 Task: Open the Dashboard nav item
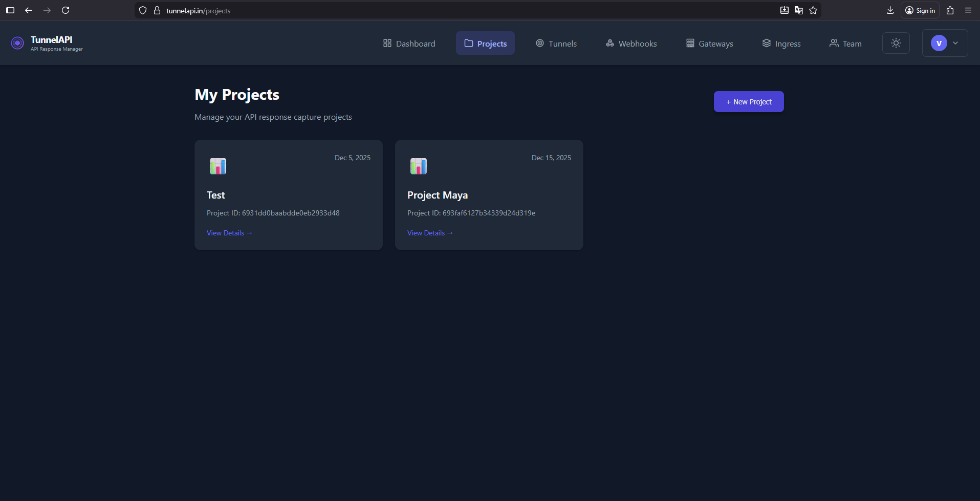click(x=409, y=43)
